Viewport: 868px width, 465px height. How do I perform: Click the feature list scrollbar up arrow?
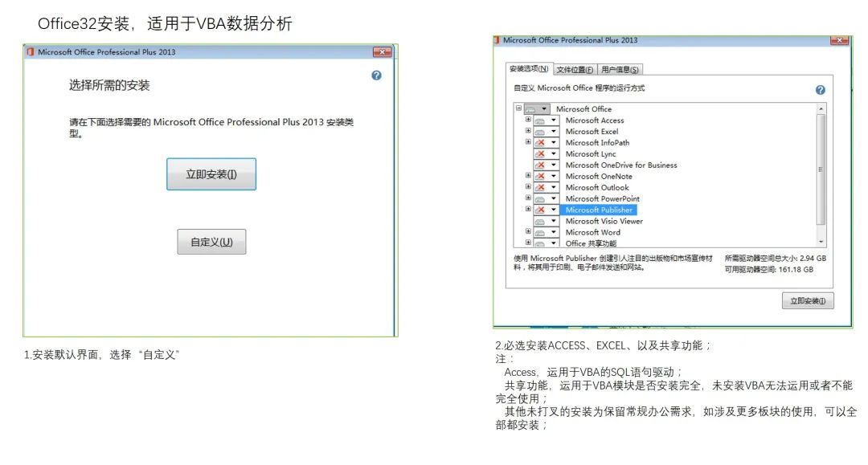(x=821, y=109)
